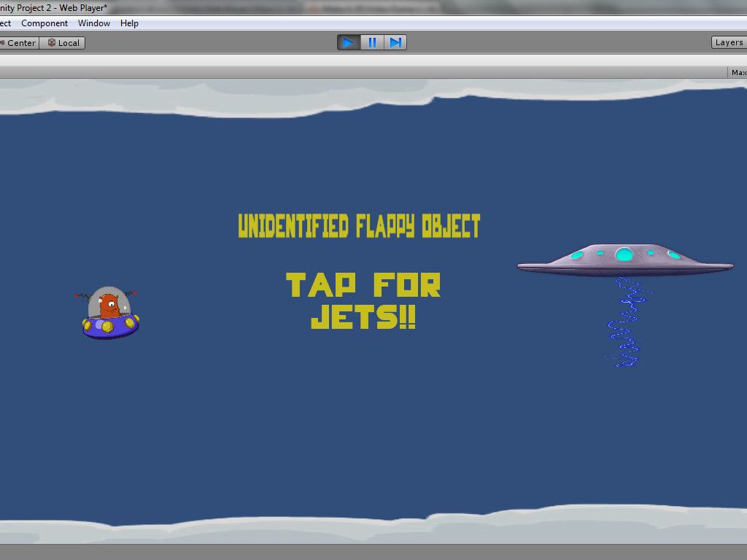Click the TAP FOR JETS!! text
The width and height of the screenshot is (747, 560).
coord(363,301)
